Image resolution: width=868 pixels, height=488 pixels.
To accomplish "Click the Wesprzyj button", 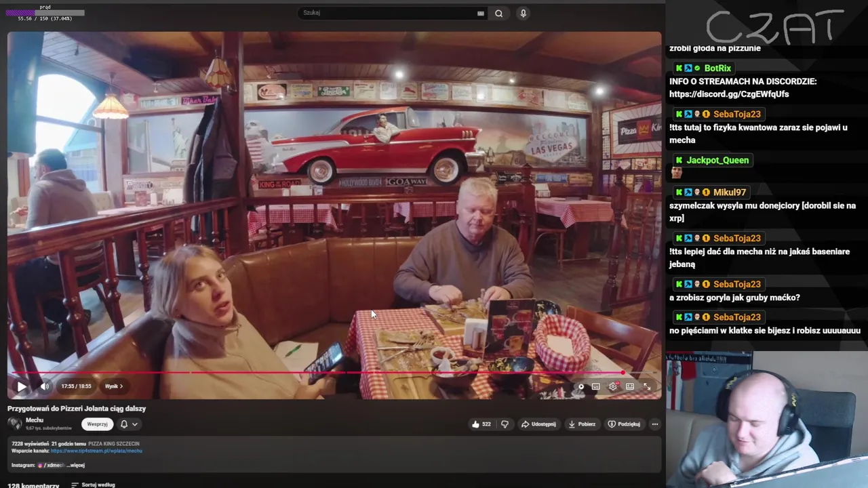I will 97,424.
